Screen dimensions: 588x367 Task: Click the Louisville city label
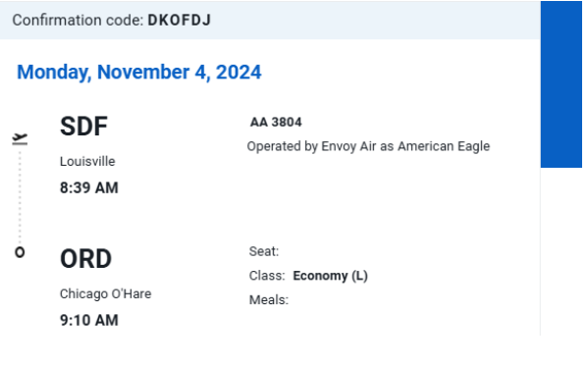87,162
